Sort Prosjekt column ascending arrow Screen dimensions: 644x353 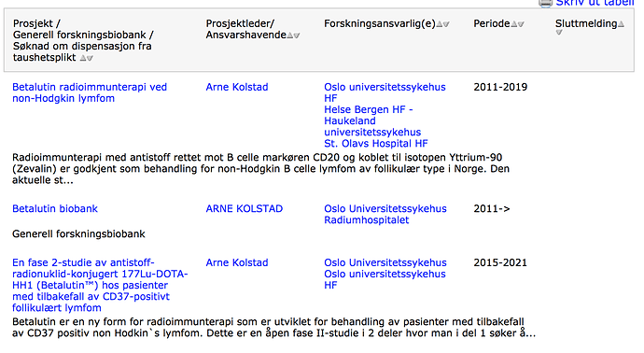[83, 58]
